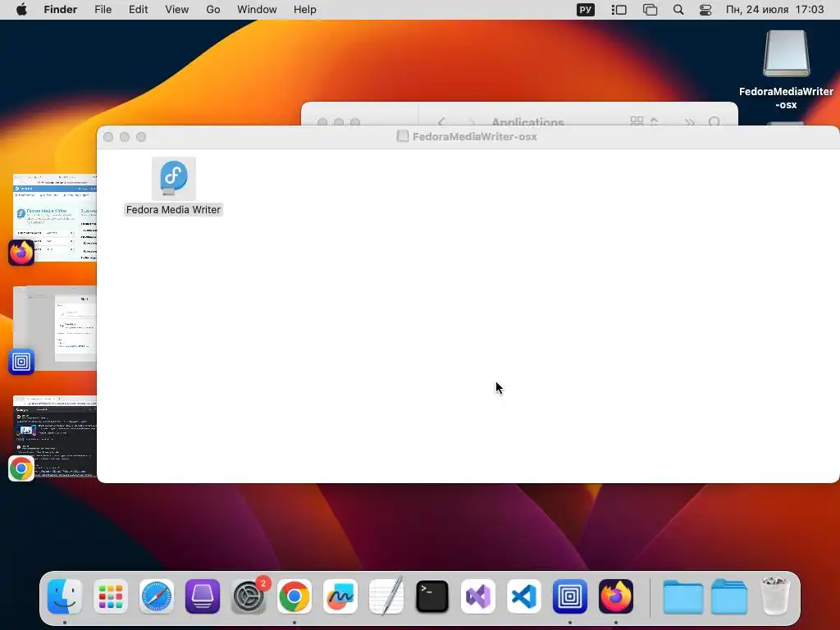The width and height of the screenshot is (840, 630).
Task: Open FedoraMediaWriter-osx disk on the desktop
Action: [x=786, y=54]
